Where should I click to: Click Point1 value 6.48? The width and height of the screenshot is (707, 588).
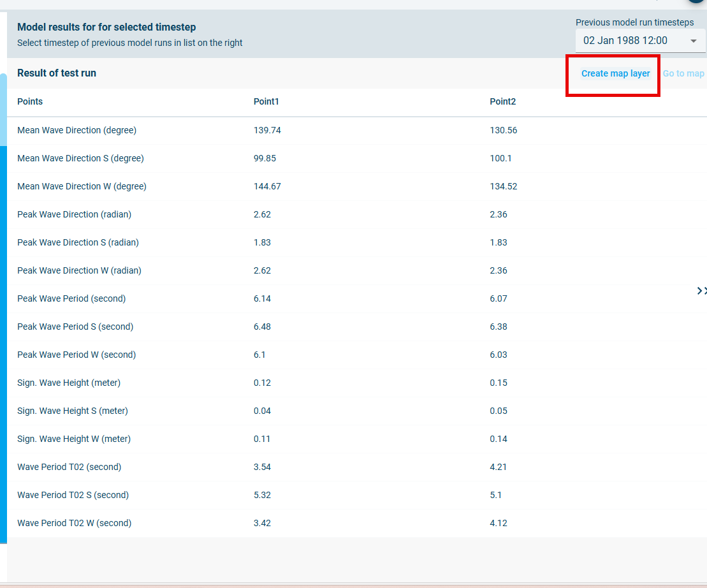click(262, 327)
